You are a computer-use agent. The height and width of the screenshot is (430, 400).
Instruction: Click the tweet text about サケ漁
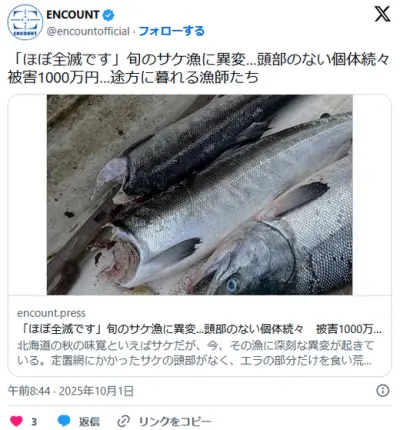[x=199, y=69]
